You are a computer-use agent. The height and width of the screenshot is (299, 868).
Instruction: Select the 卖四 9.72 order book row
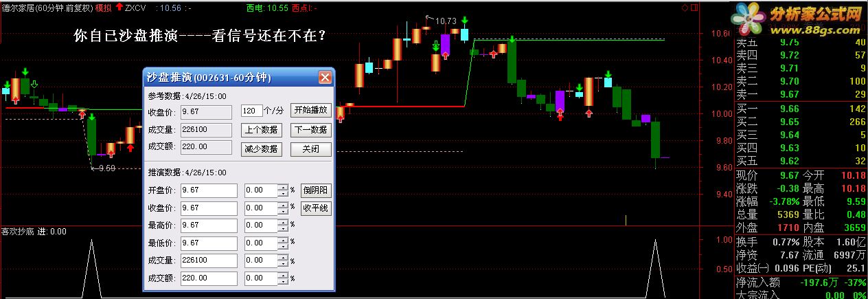[801, 54]
